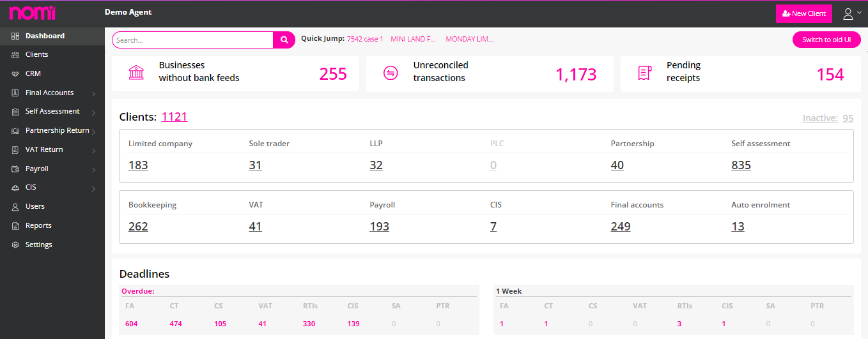868x339 pixels.
Task: Open total clients count 1121
Action: pyautogui.click(x=174, y=117)
